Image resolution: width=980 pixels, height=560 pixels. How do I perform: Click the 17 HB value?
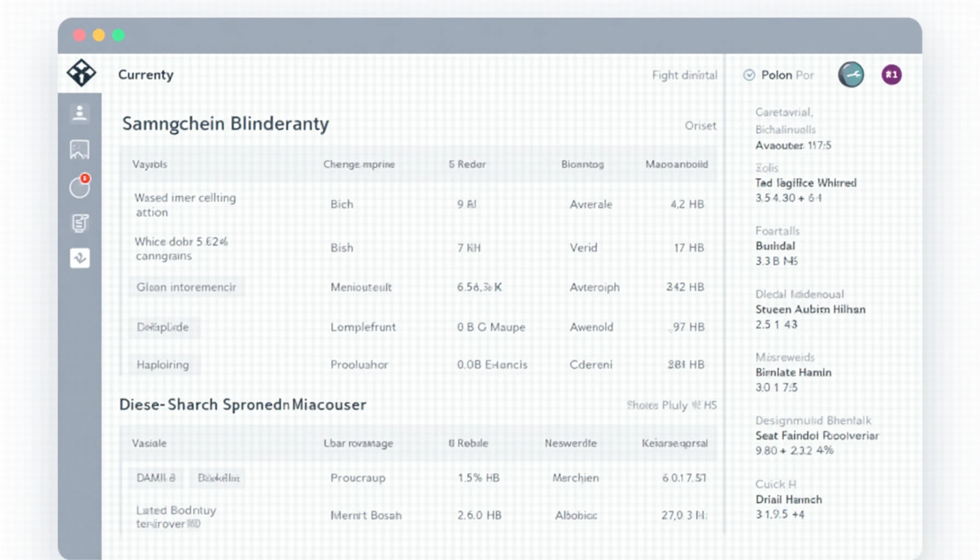pyautogui.click(x=689, y=248)
